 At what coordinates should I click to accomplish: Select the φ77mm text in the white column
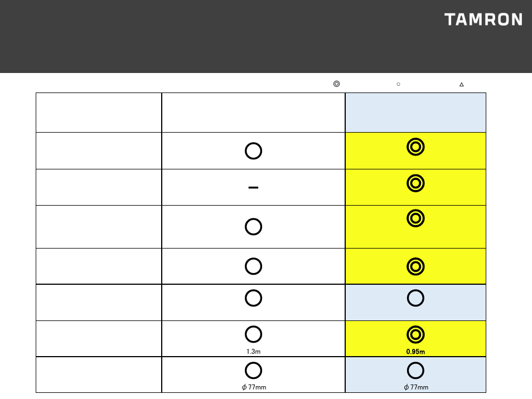click(x=254, y=387)
